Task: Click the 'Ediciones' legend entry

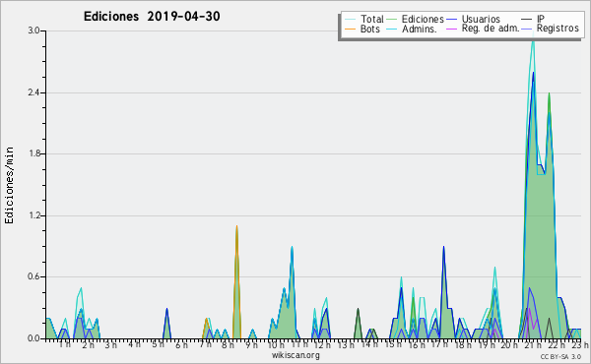Action: (416, 19)
